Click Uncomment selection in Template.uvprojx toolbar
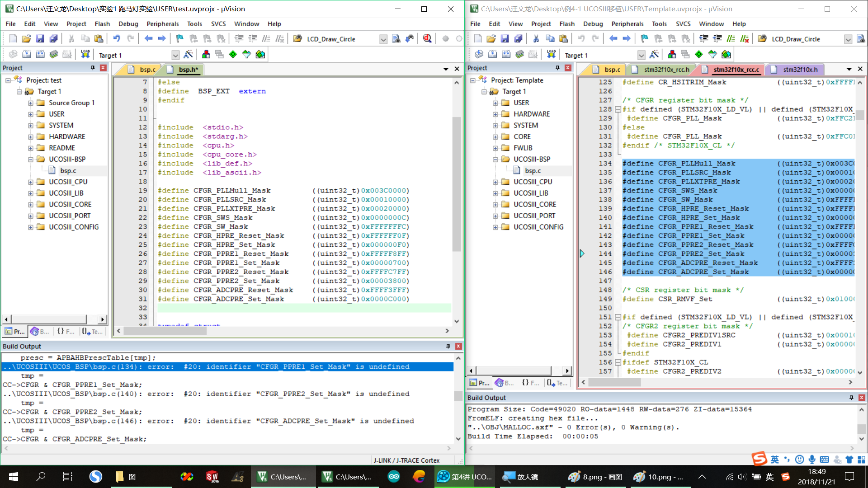Viewport: 868px width, 488px height. click(x=745, y=39)
